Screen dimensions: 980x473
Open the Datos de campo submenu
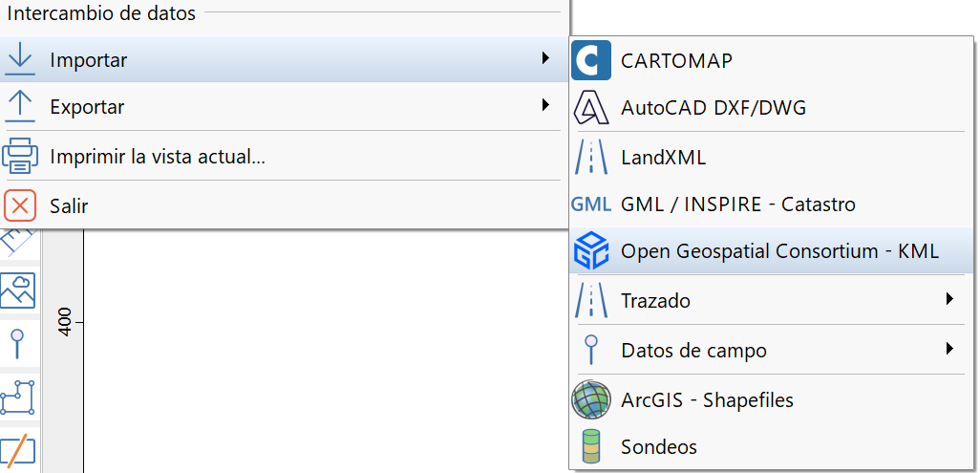pyautogui.click(x=772, y=349)
